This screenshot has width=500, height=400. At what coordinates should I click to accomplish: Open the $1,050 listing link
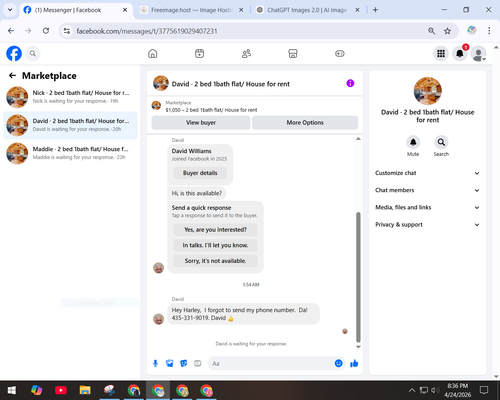point(211,110)
